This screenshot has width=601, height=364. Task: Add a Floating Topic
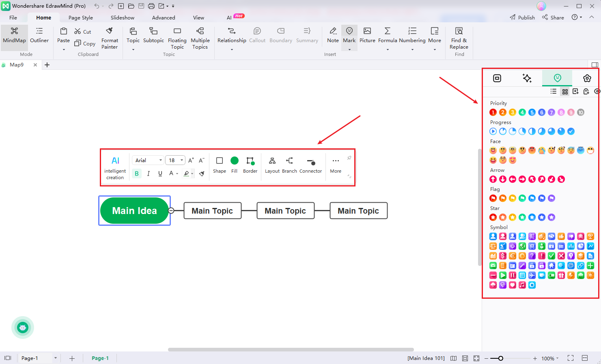coord(177,39)
